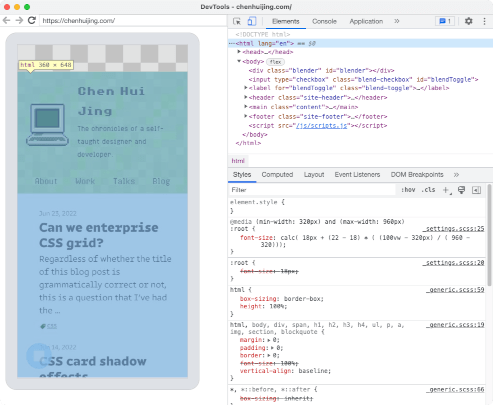The height and width of the screenshot is (405, 493).
Task: Click the element.style rule block
Action: coord(357,207)
